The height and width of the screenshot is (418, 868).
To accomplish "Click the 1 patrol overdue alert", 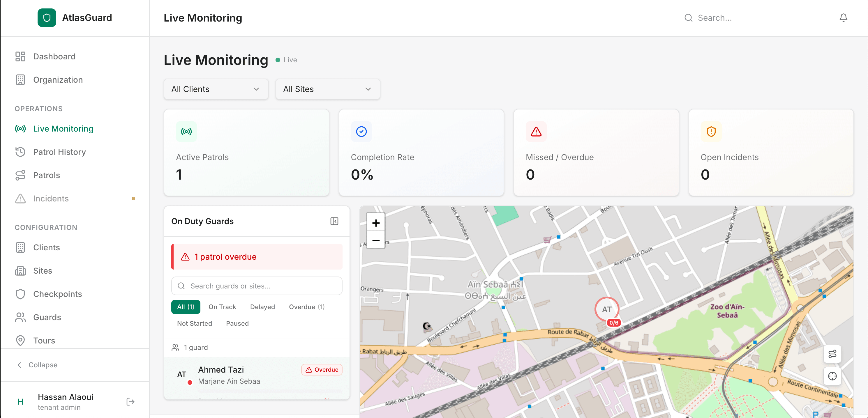I will [x=257, y=257].
